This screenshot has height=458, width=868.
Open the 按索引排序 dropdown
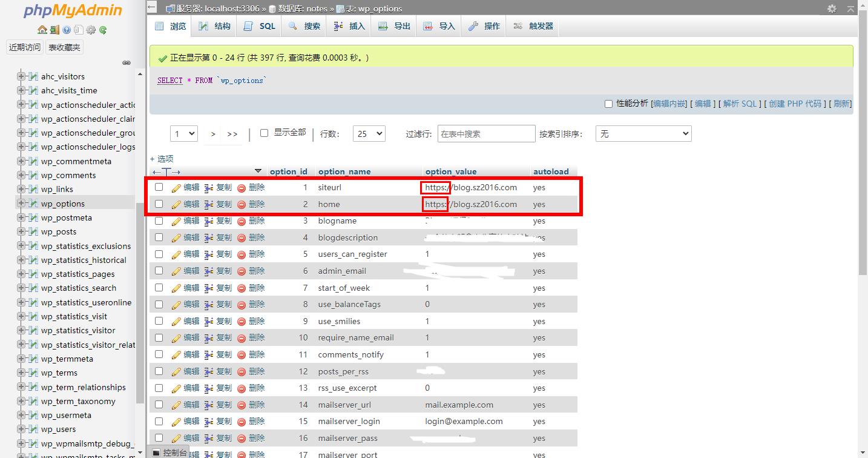coord(643,133)
